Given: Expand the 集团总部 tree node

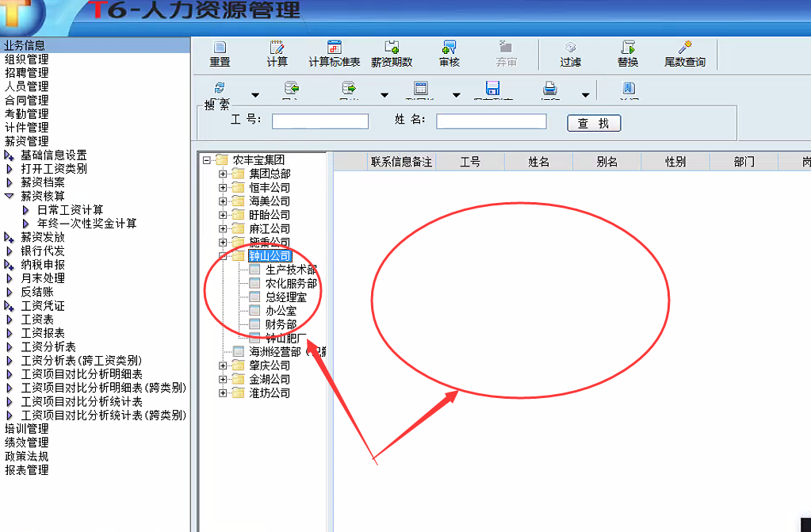Looking at the screenshot, I should (x=223, y=174).
